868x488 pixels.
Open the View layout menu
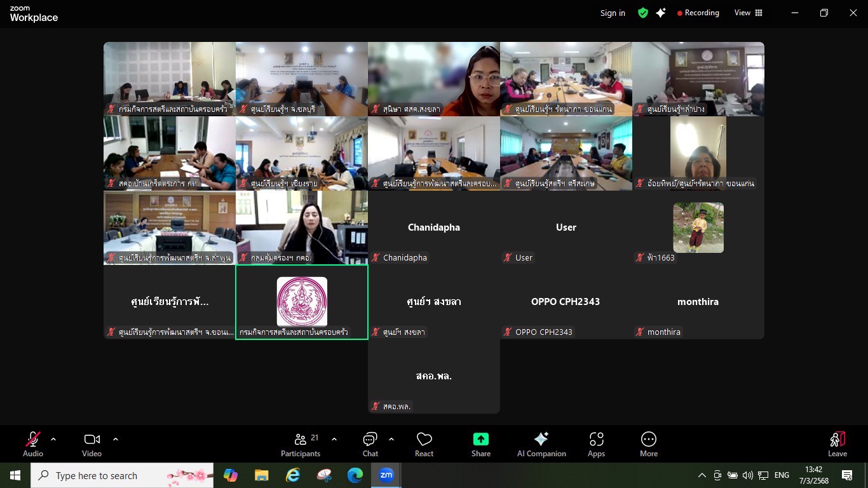click(x=748, y=13)
